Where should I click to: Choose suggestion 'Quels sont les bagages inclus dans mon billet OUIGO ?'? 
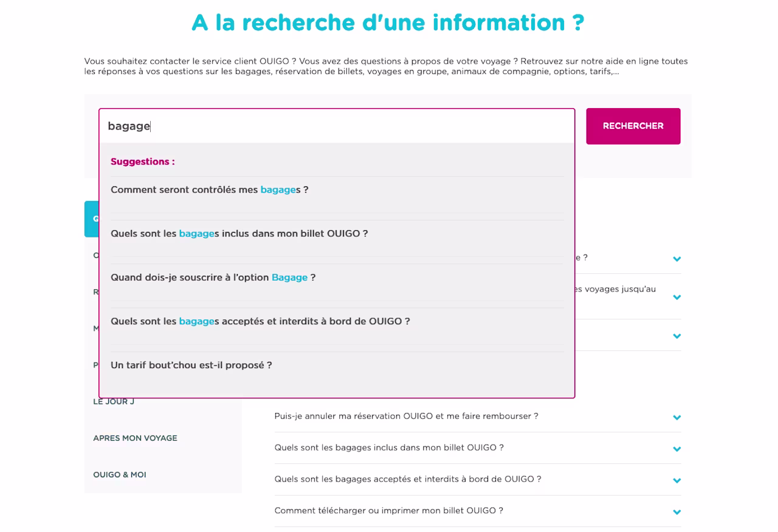[239, 233]
